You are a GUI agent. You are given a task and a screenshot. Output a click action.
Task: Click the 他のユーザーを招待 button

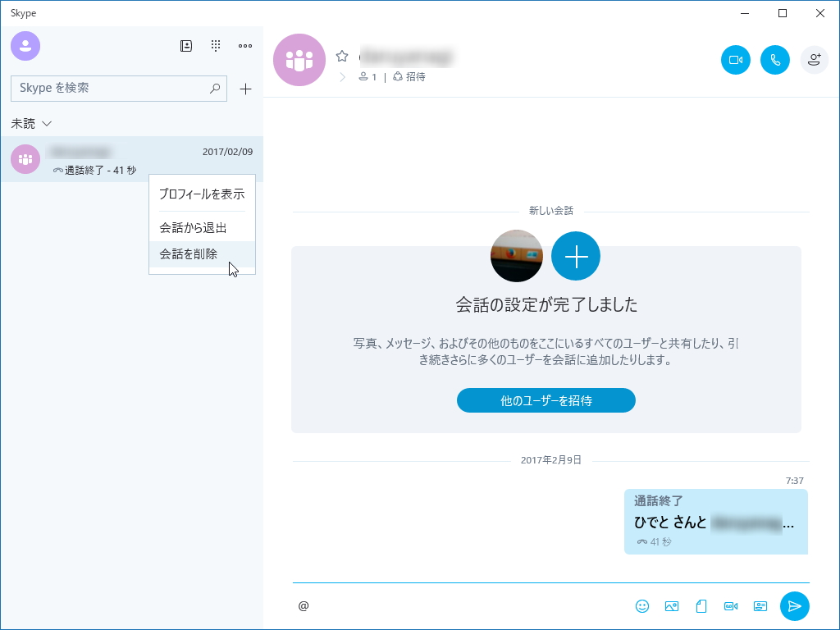546,400
